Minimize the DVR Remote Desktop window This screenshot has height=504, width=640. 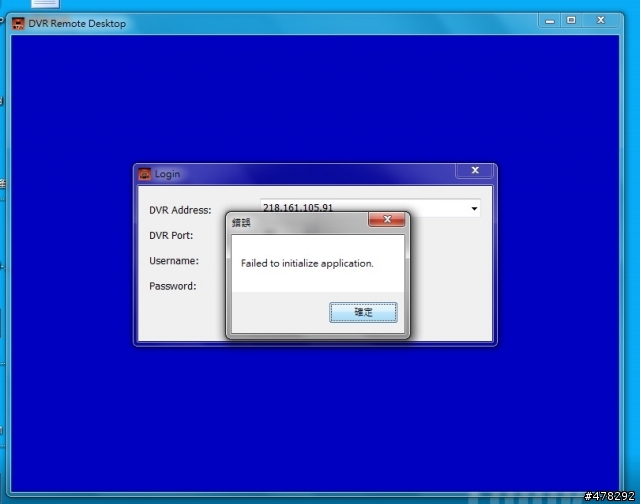point(550,20)
